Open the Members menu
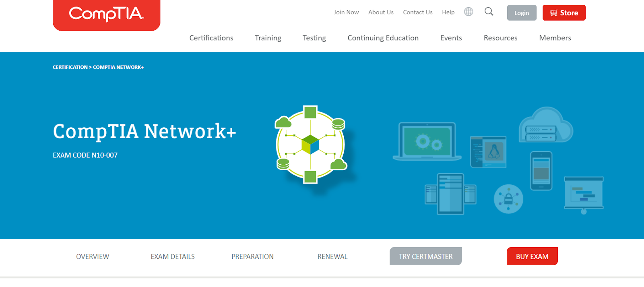The width and height of the screenshot is (644, 287). coord(555,38)
